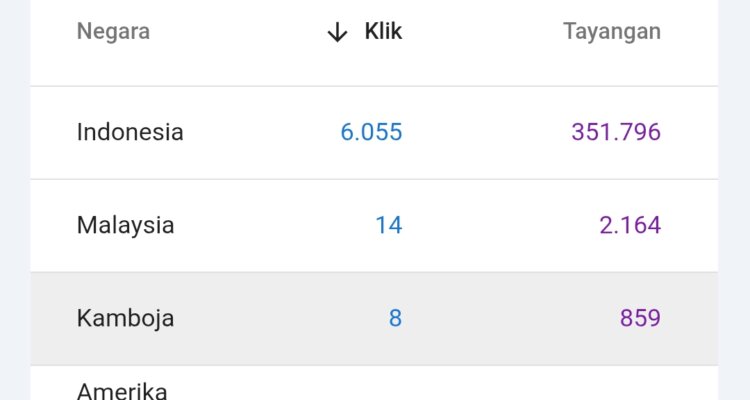This screenshot has height=400, width=750.
Task: Click blank space between Malaysia and 14
Action: click(x=270, y=225)
